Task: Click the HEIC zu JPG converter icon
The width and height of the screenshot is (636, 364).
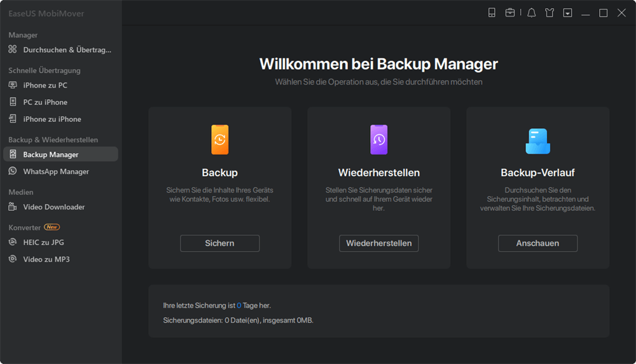Action: point(13,242)
